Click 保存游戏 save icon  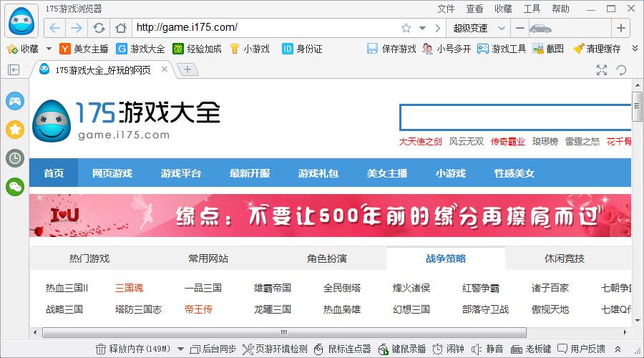(x=372, y=49)
